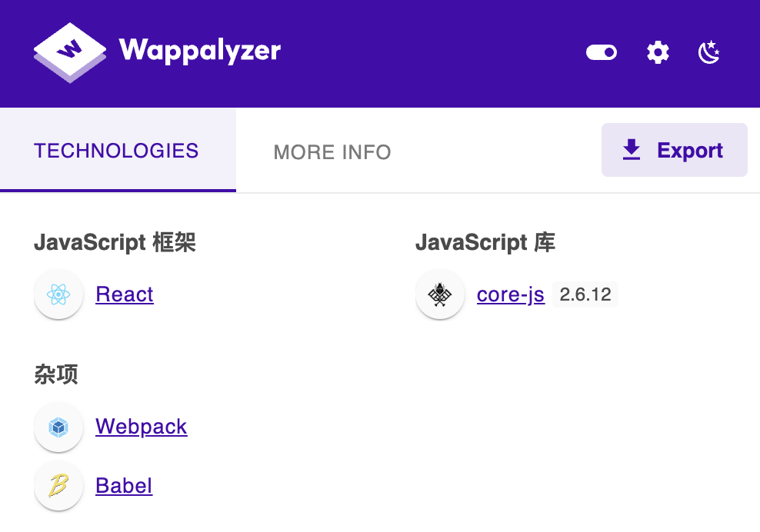Open the Webpack link

pos(141,427)
